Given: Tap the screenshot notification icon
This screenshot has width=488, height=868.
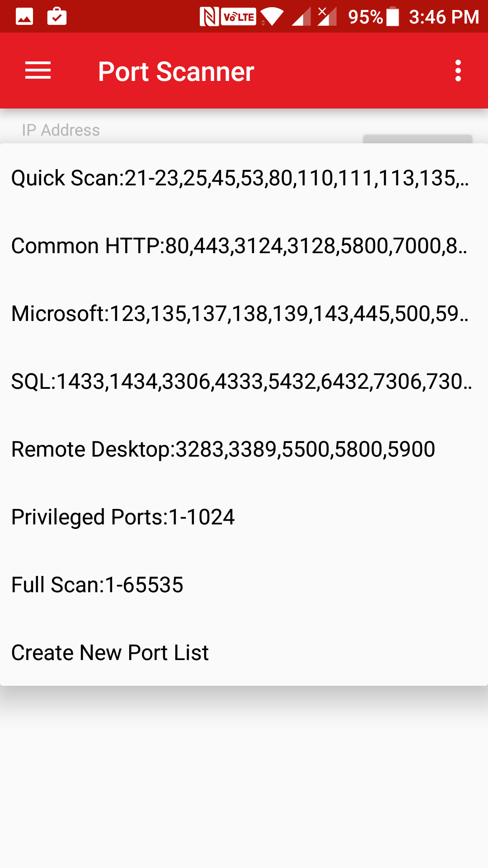Looking at the screenshot, I should 24,16.
